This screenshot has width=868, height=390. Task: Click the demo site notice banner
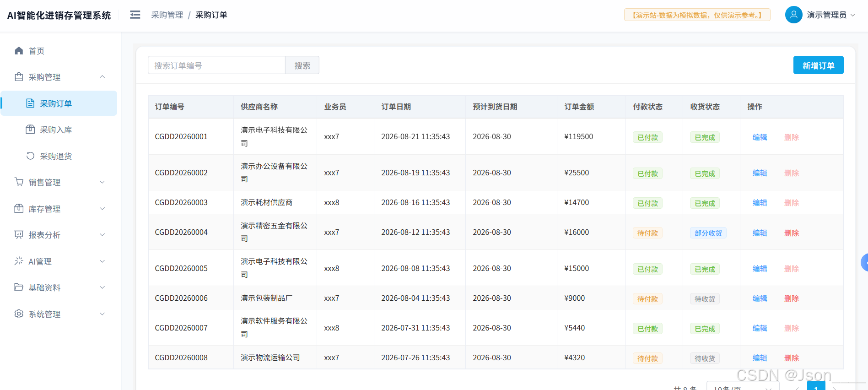697,15
